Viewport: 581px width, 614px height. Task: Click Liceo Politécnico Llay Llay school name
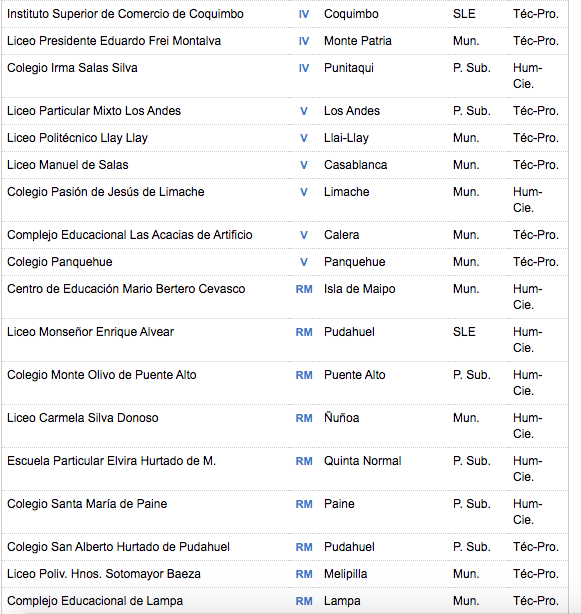point(78,138)
